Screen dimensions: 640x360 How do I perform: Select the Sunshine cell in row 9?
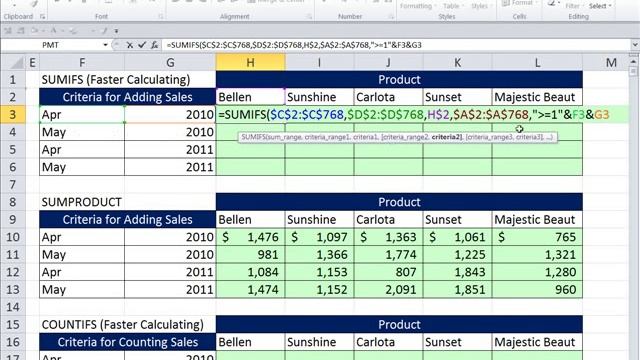320,220
